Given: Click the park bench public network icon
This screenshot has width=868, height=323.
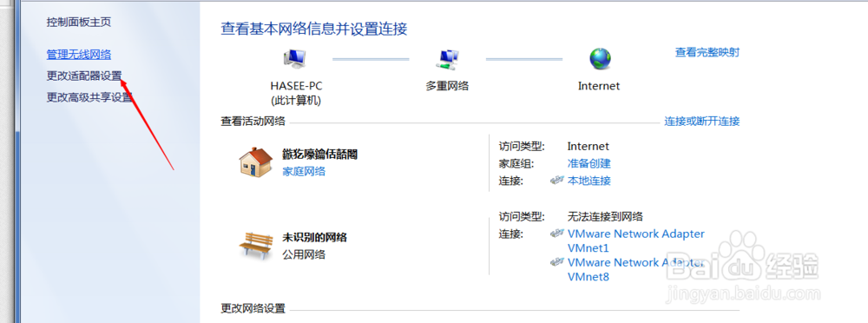Looking at the screenshot, I should (x=256, y=245).
